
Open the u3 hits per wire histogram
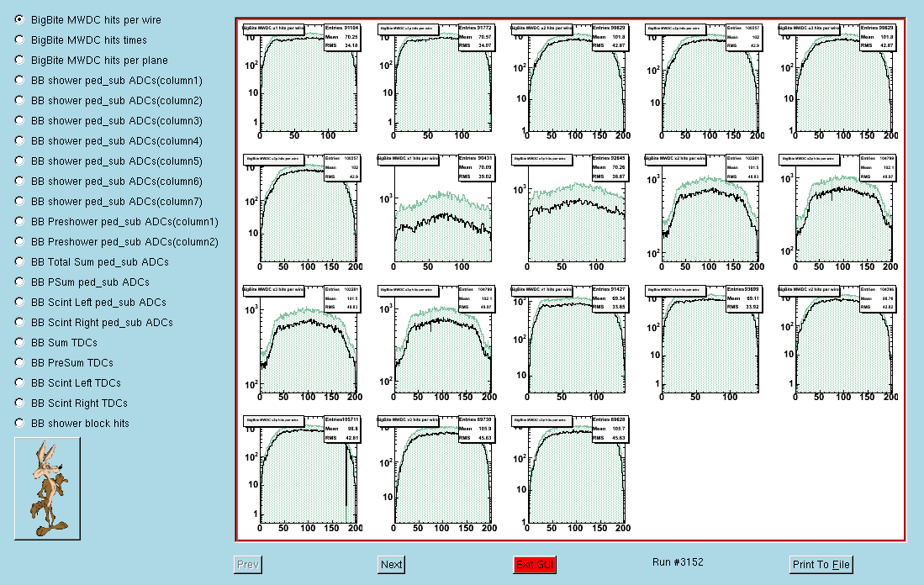(837, 82)
